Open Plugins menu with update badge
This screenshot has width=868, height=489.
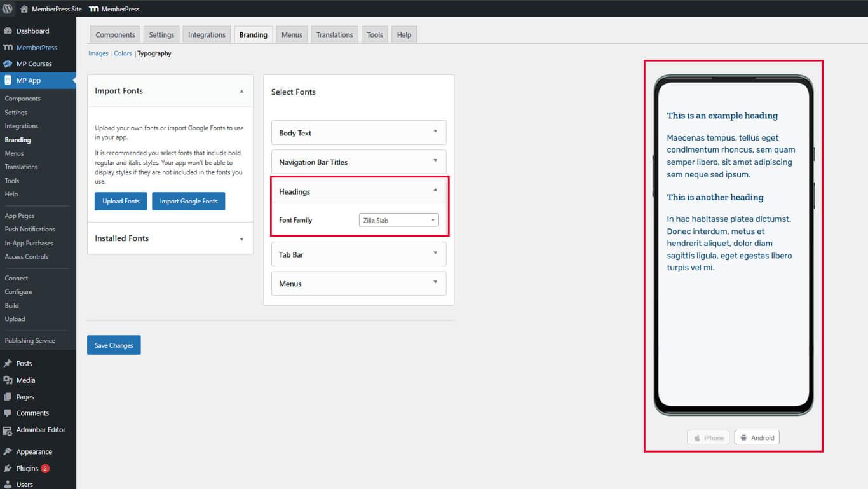click(27, 469)
